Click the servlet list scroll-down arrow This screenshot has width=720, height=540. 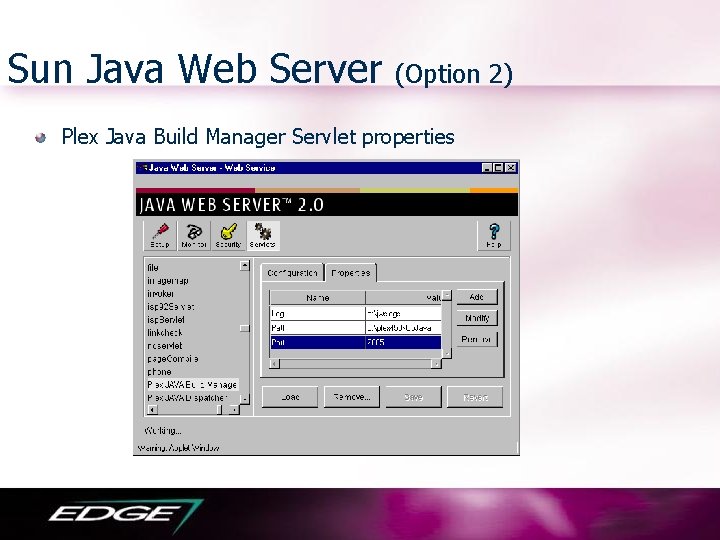tap(245, 399)
